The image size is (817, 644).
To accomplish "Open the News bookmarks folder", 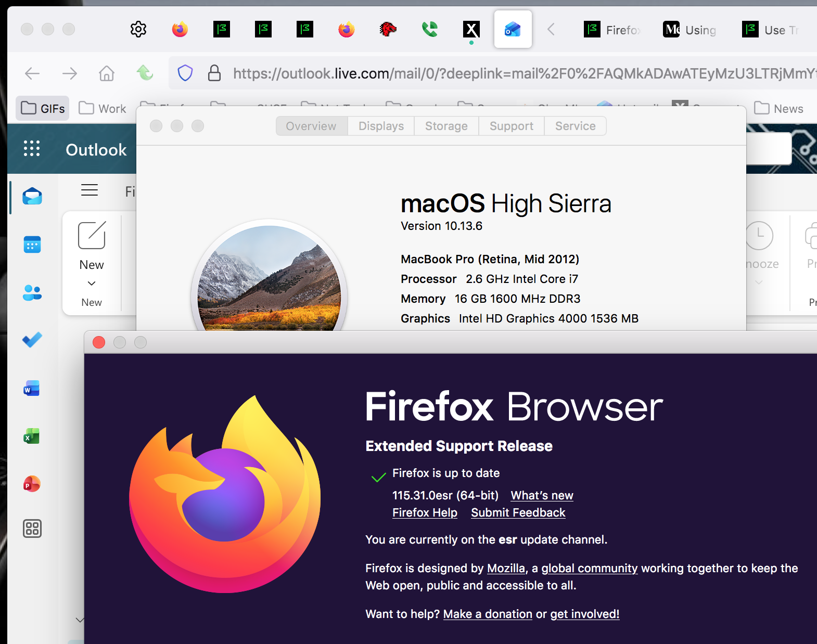I will (x=778, y=108).
